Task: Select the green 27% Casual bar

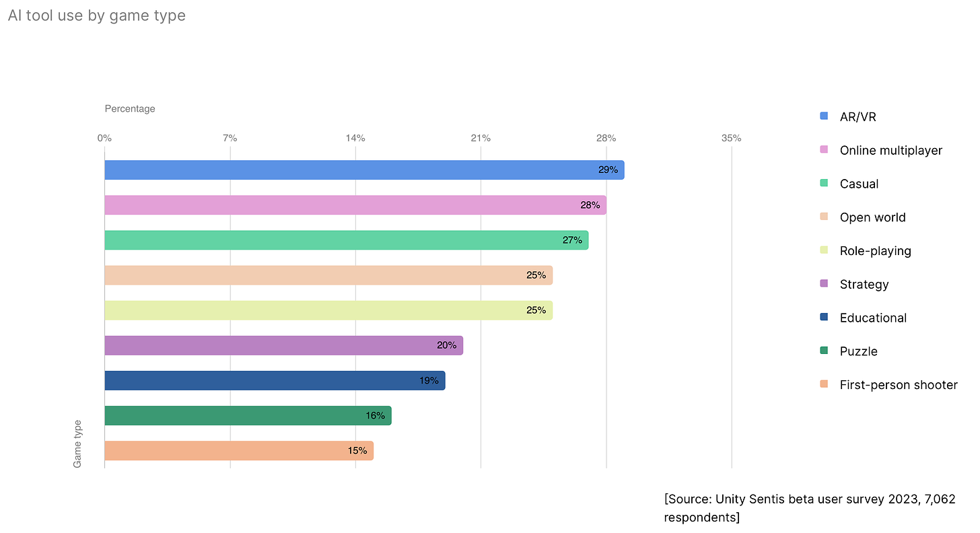Action: coord(346,240)
